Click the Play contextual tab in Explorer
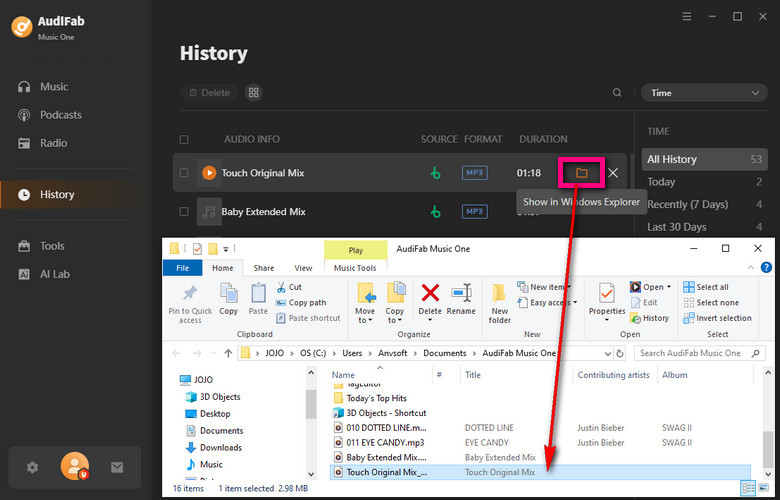780x500 pixels. point(356,250)
